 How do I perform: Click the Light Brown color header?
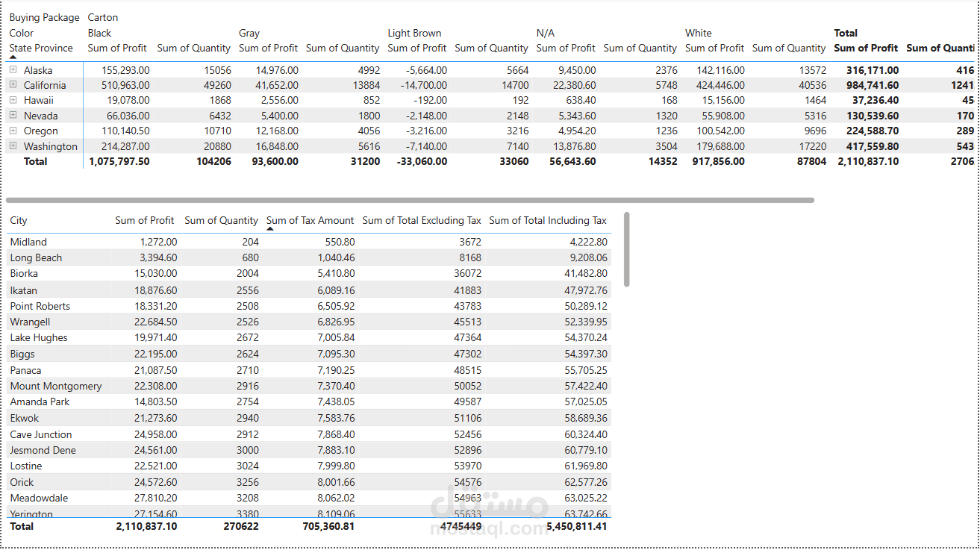[414, 33]
